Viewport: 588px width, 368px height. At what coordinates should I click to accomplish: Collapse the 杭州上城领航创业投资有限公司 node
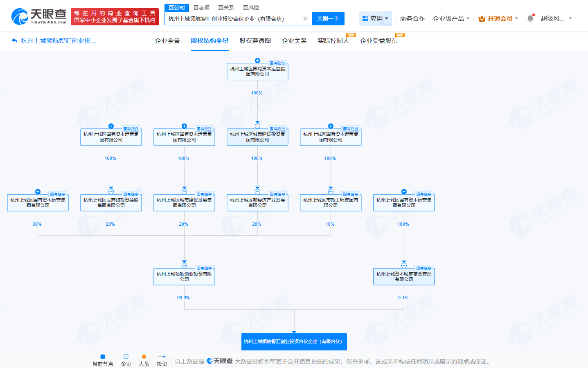(184, 265)
